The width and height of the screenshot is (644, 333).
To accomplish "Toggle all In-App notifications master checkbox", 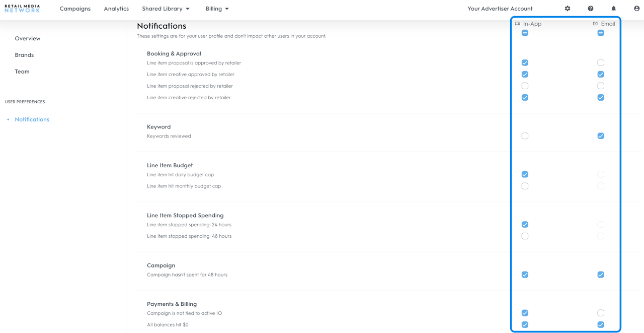I will (525, 33).
